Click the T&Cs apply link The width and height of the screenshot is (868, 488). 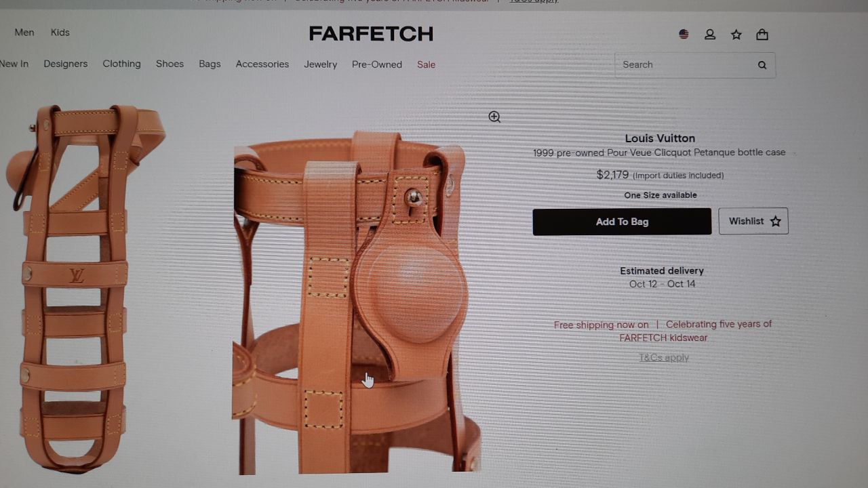coord(664,358)
